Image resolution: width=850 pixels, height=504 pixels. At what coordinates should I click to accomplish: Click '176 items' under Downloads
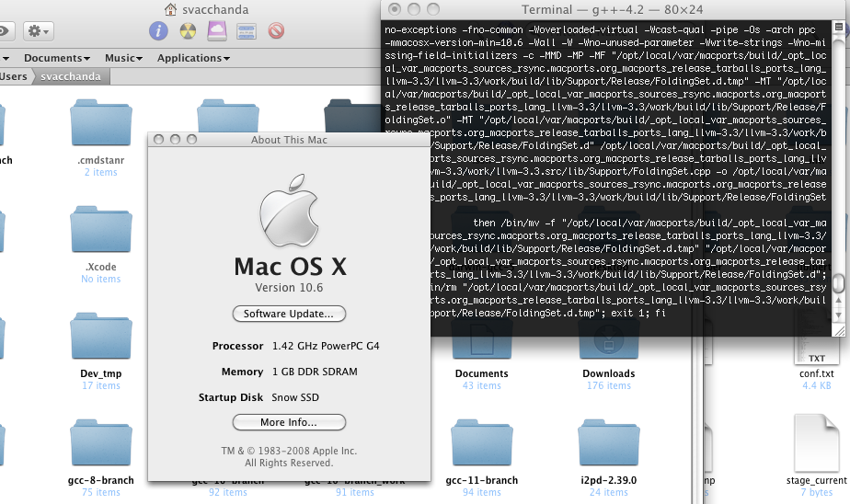(609, 386)
